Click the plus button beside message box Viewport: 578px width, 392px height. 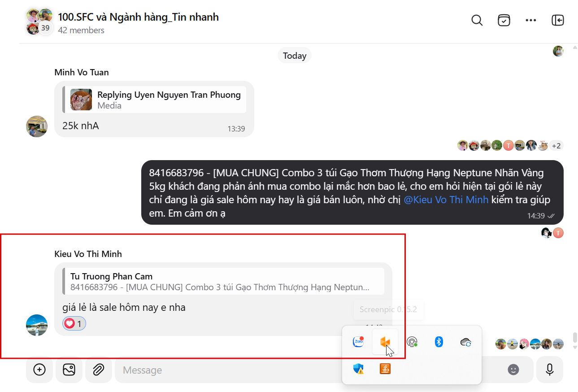tap(40, 370)
